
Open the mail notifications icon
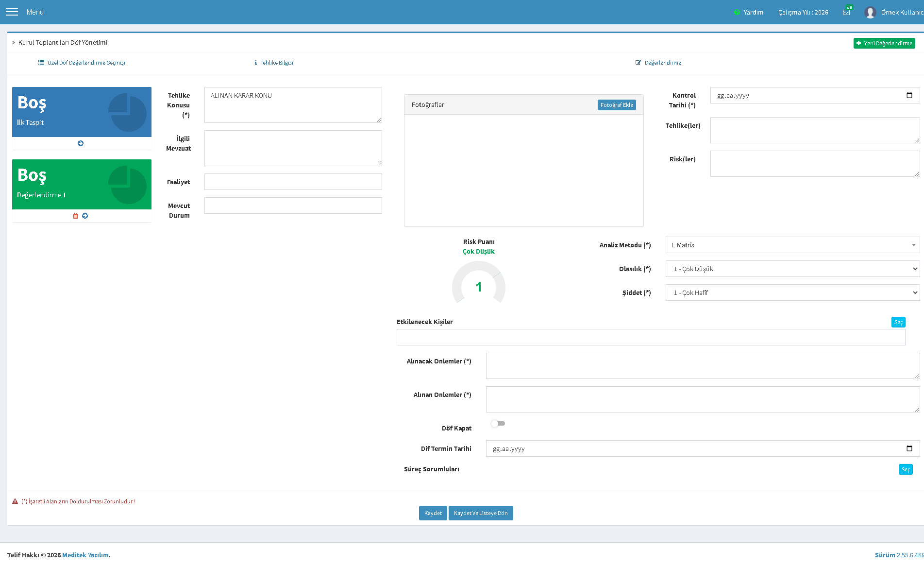[x=846, y=12]
